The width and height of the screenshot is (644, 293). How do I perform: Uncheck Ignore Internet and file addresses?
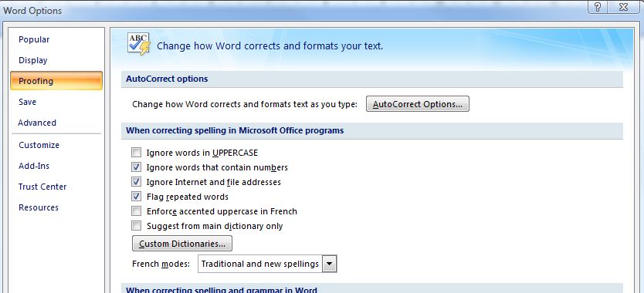pyautogui.click(x=136, y=182)
